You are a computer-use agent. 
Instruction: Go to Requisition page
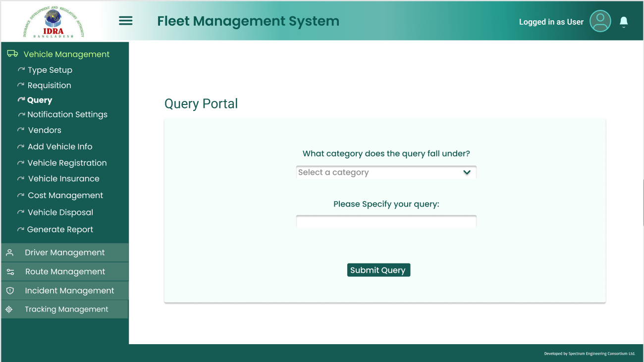[50, 85]
